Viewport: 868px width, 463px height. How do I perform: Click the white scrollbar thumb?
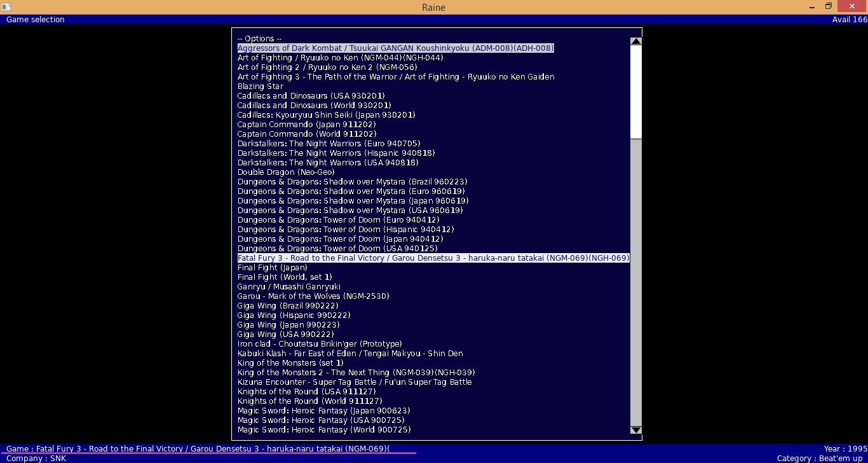pos(636,92)
